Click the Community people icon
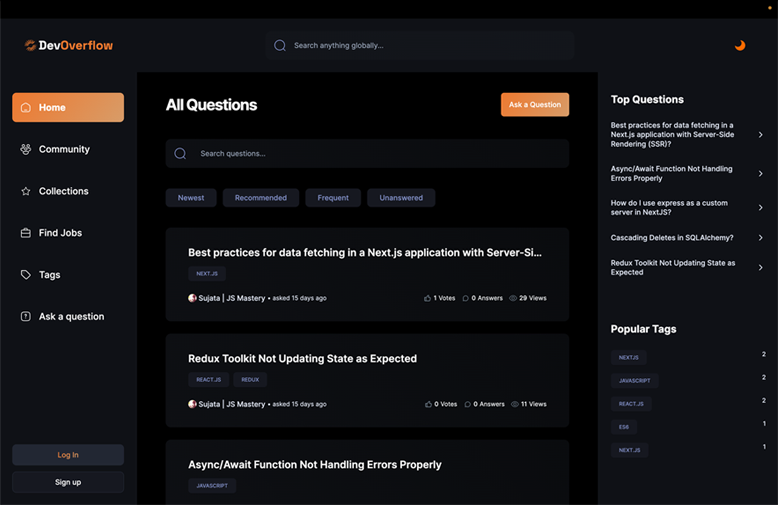The image size is (778, 505). (x=26, y=149)
